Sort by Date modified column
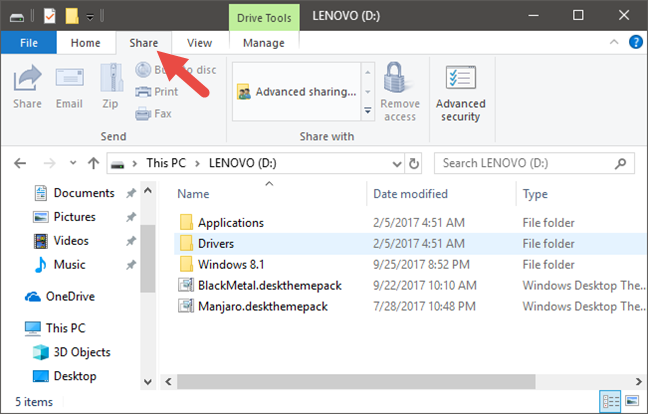This screenshot has height=414, width=648. [x=410, y=194]
